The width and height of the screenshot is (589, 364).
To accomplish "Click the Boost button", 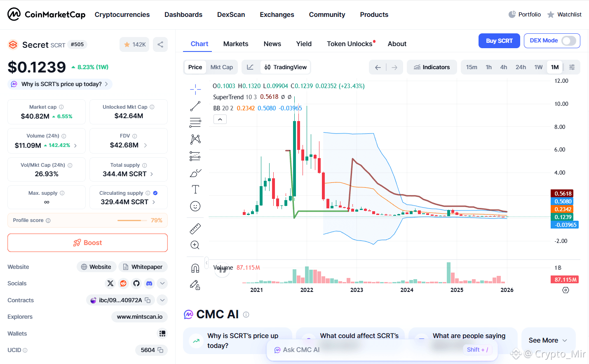I will tap(87, 243).
